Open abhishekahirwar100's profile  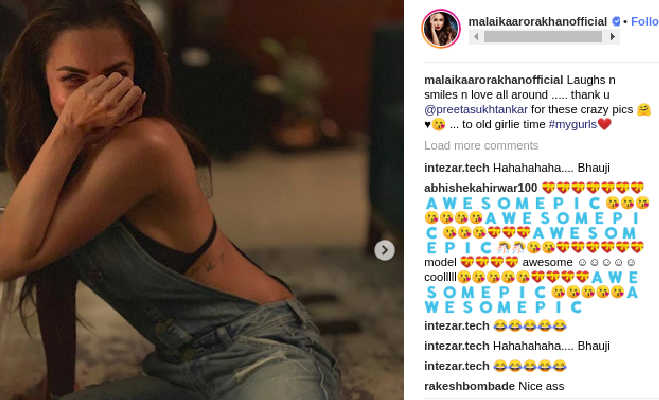[x=481, y=188]
